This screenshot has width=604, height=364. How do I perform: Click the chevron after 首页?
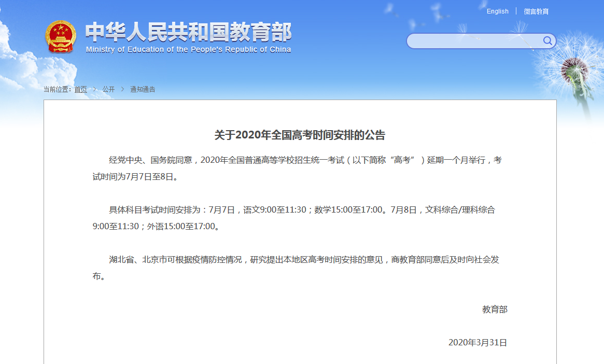click(94, 89)
